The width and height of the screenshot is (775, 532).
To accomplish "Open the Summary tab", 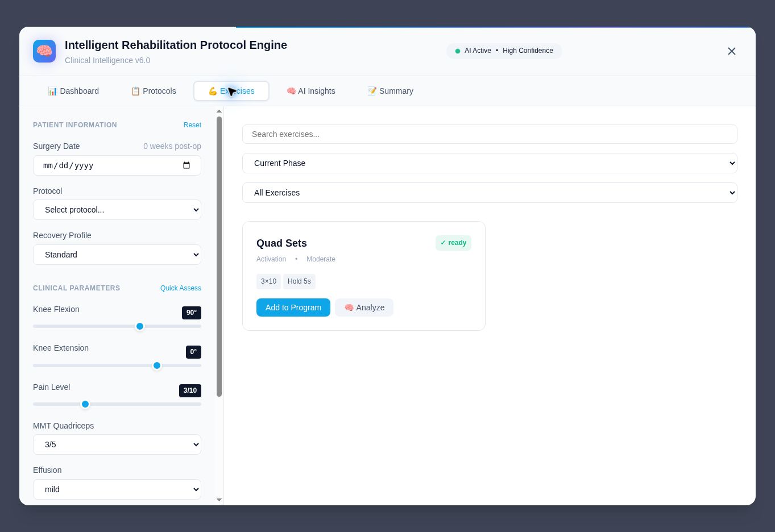I will [391, 91].
